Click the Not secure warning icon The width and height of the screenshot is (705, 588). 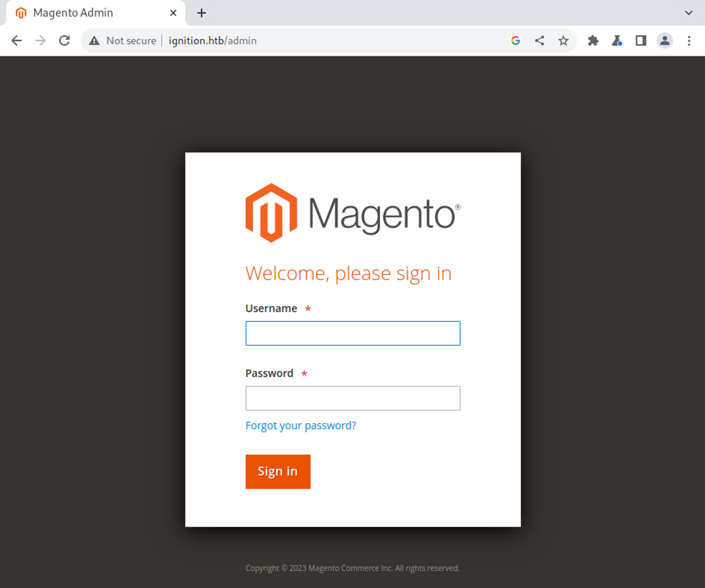pos(94,41)
